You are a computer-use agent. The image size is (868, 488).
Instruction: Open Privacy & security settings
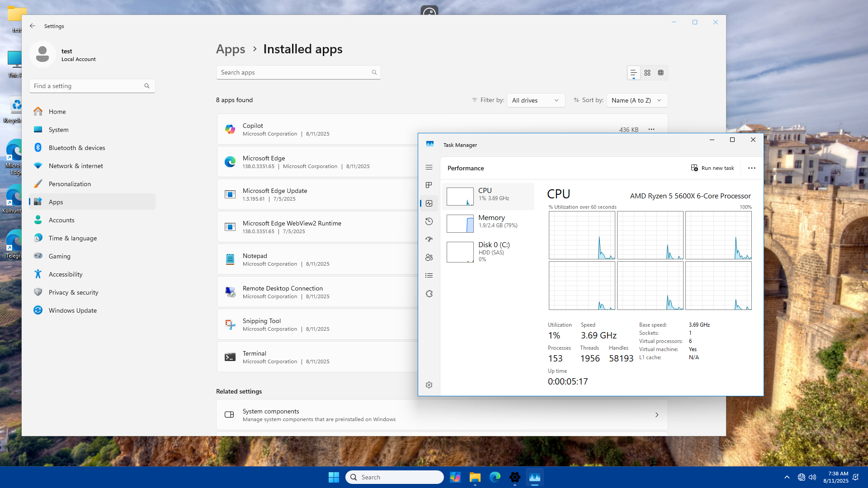coord(92,292)
